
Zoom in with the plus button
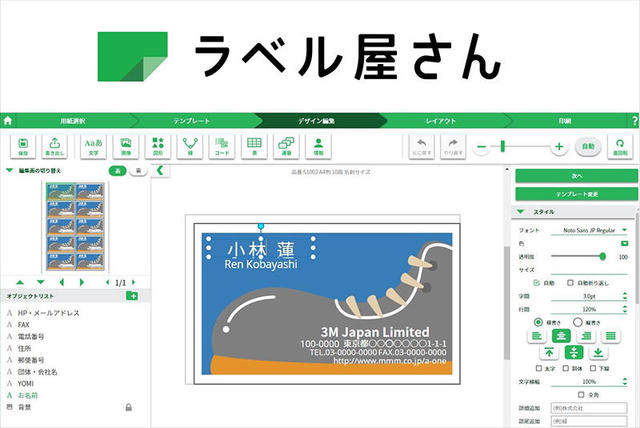[x=559, y=146]
